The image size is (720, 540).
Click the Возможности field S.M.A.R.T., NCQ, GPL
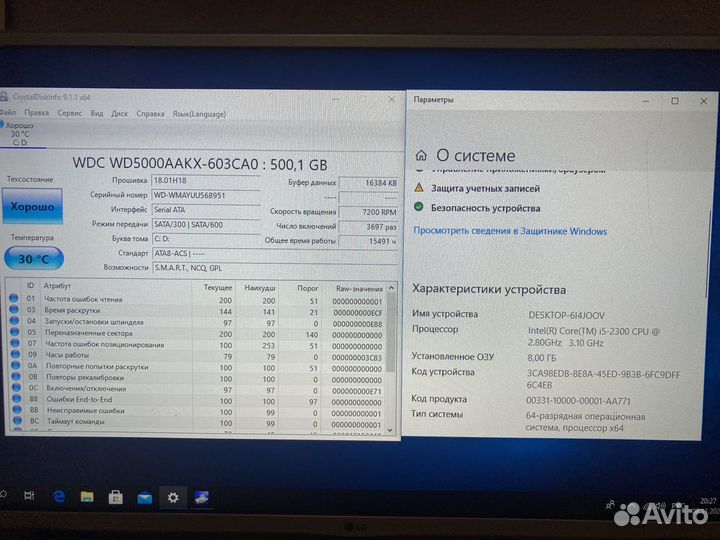(x=275, y=268)
